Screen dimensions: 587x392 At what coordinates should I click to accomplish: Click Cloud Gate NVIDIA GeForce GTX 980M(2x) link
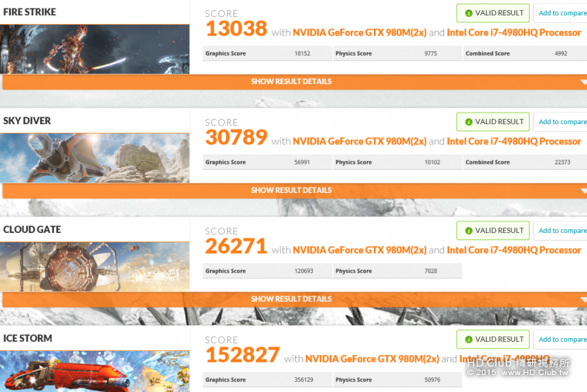(359, 250)
